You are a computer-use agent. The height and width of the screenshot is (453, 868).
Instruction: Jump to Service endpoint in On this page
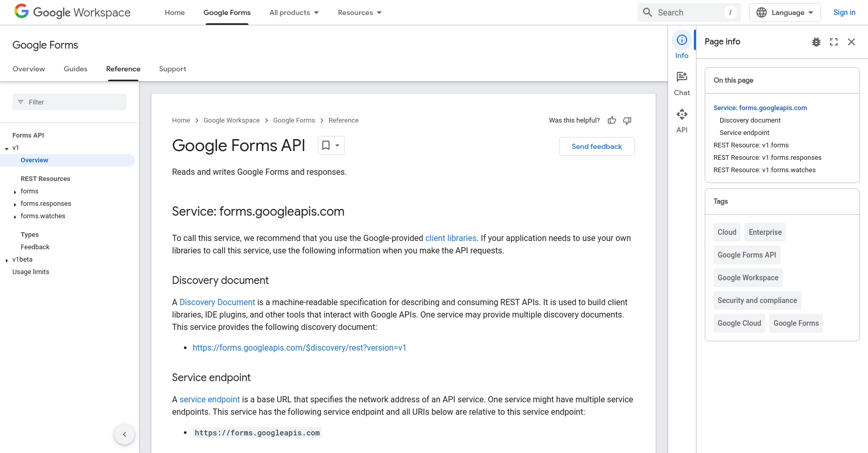745,133
